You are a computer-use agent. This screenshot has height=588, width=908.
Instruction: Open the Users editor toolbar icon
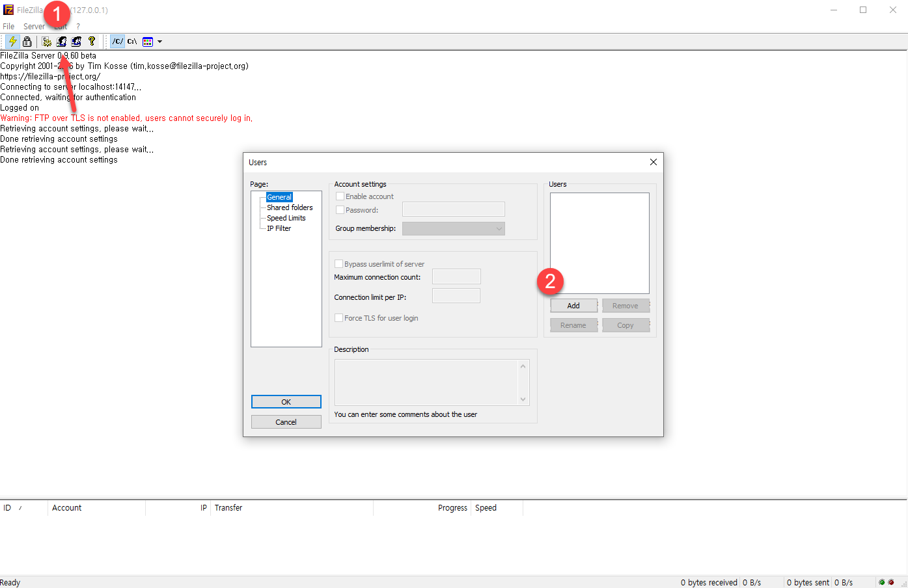[62, 41]
